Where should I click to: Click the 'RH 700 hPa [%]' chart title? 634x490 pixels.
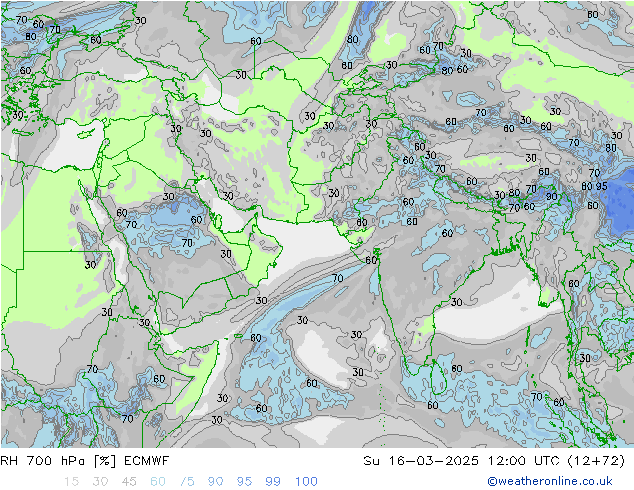tap(58, 461)
